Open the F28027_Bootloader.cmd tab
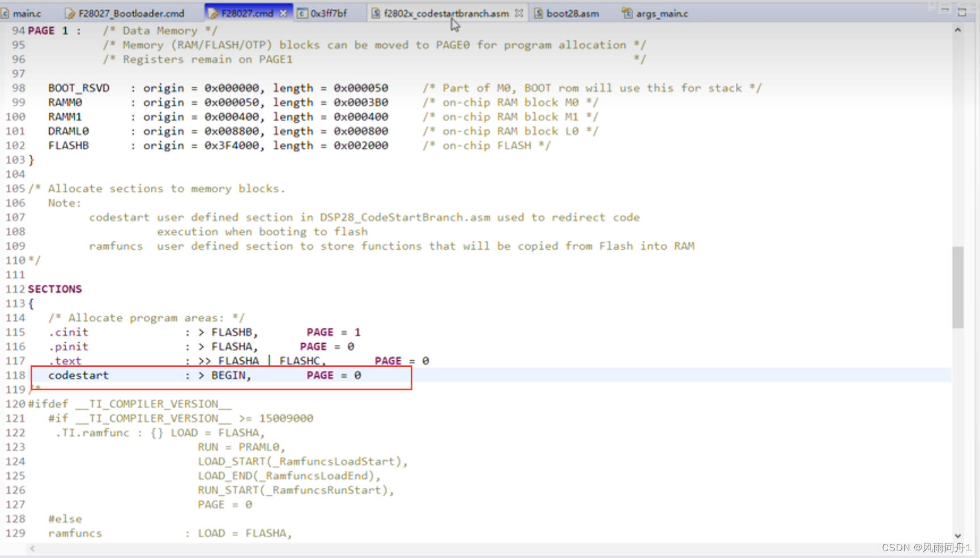 (x=125, y=13)
